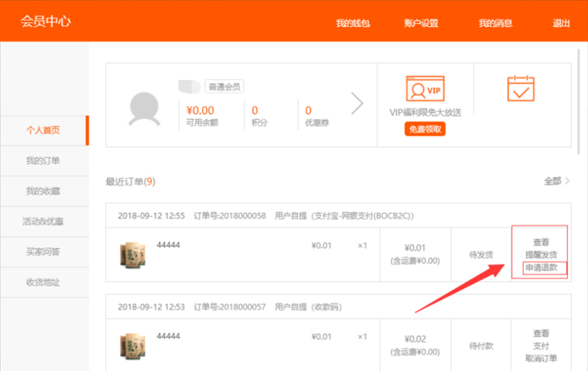588x371 pixels.
Task: Expand account details with right chevron
Action: tap(357, 104)
